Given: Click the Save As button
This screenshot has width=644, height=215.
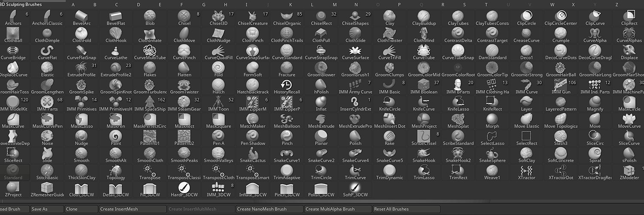Looking at the screenshot, I should (47, 209).
